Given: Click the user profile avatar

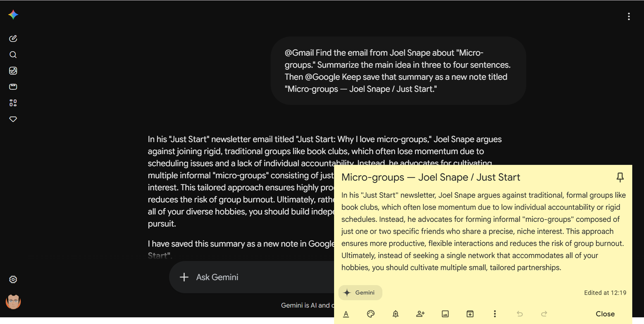Looking at the screenshot, I should coord(13,302).
